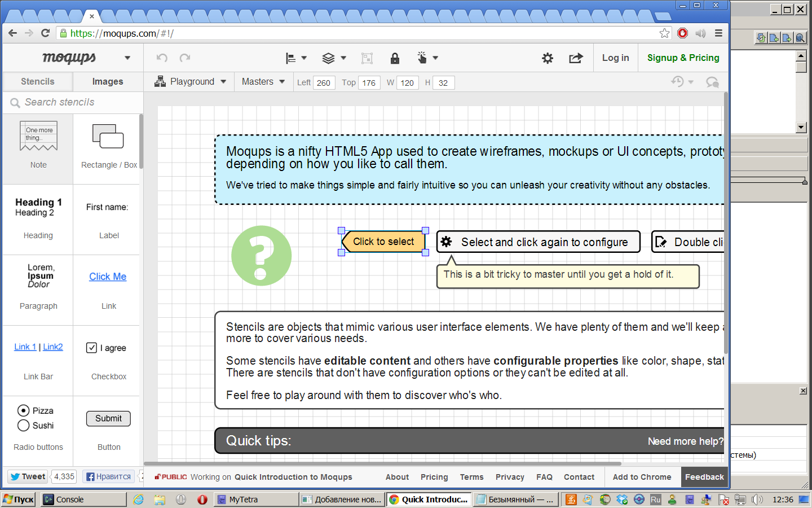Open the About footer link
This screenshot has width=812, height=508.
pos(398,477)
